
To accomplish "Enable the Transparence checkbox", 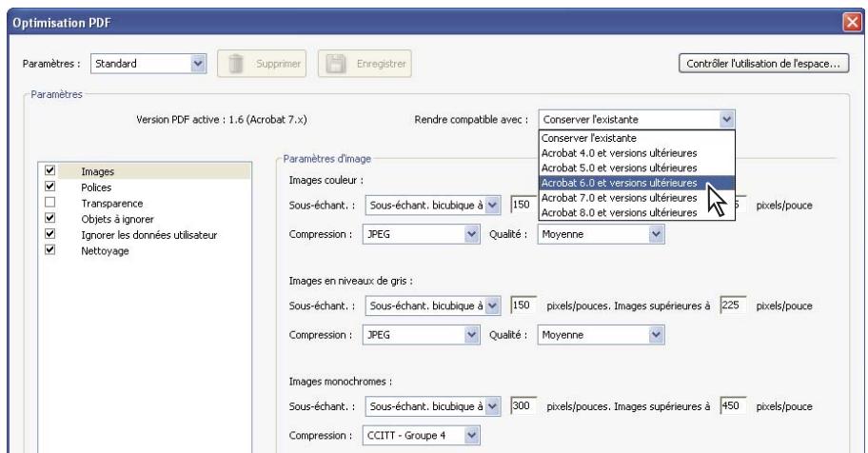I will 49,202.
